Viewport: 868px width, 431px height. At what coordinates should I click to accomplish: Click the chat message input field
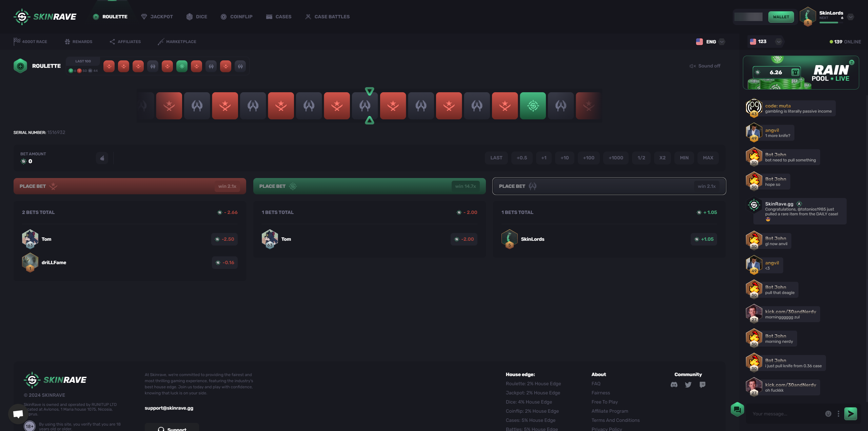tap(786, 414)
